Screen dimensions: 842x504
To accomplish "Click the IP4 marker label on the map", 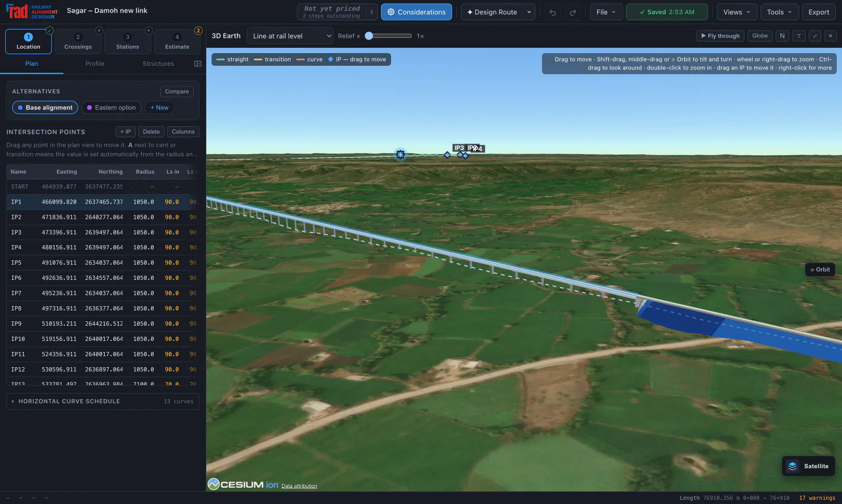I will 477,148.
